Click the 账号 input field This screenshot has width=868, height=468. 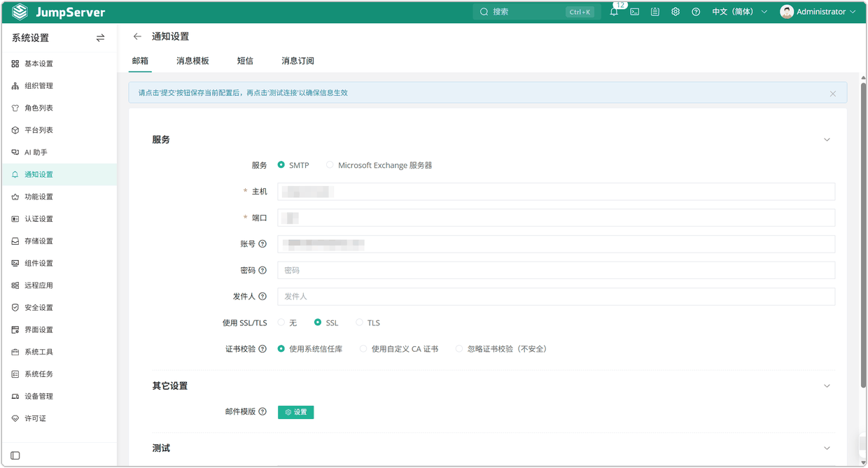pyautogui.click(x=556, y=244)
